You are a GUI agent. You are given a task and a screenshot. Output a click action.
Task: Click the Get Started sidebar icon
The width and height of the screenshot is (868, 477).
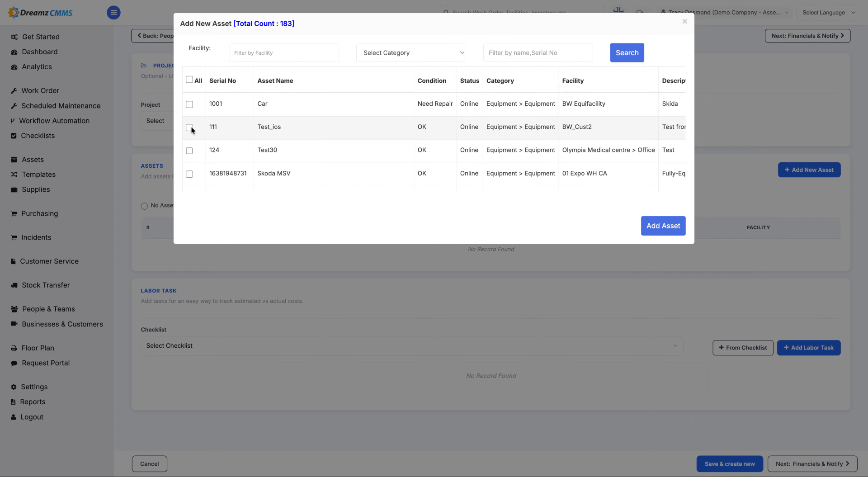14,37
